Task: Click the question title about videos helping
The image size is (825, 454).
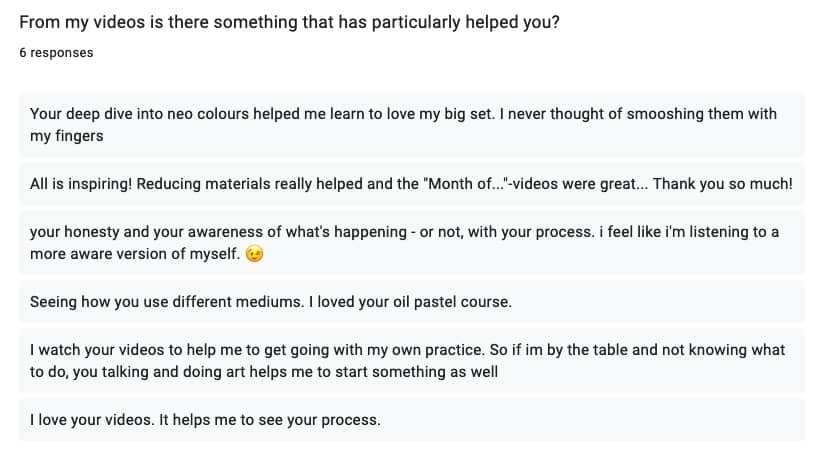Action: (289, 23)
